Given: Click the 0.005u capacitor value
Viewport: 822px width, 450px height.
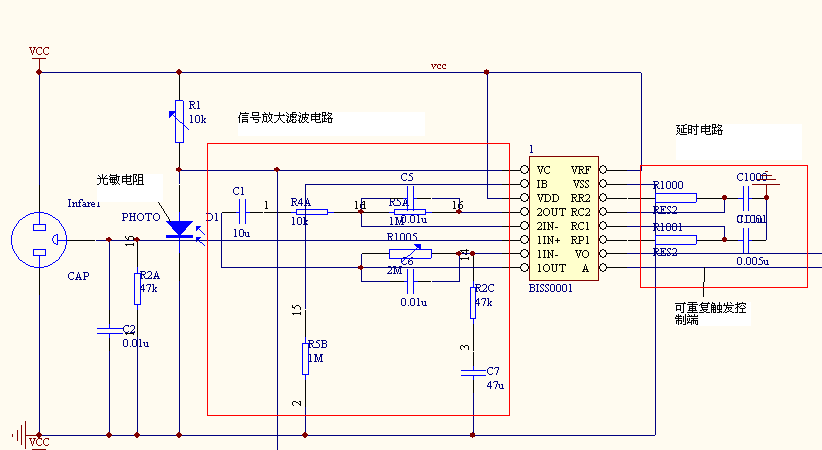Looking at the screenshot, I should pos(752,261).
